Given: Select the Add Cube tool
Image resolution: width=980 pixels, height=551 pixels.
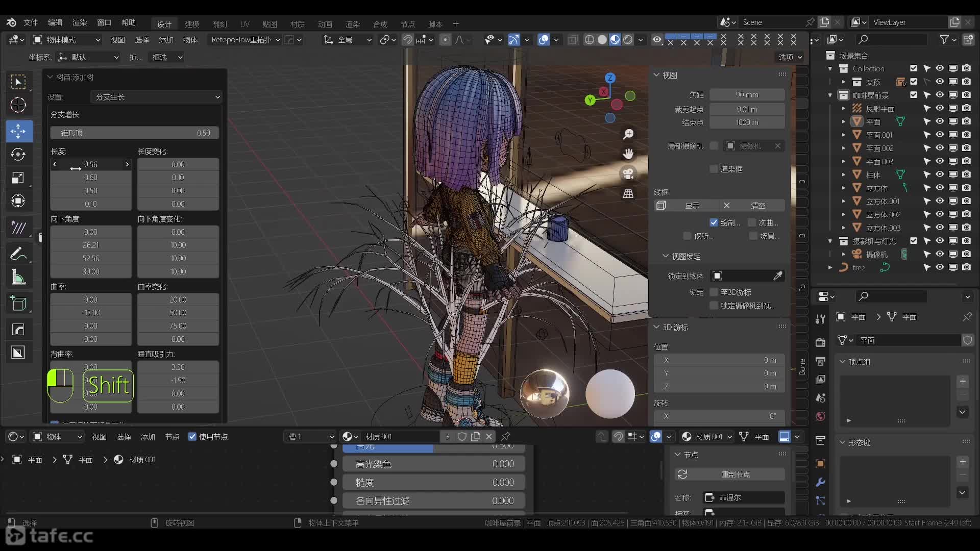Looking at the screenshot, I should (x=18, y=304).
